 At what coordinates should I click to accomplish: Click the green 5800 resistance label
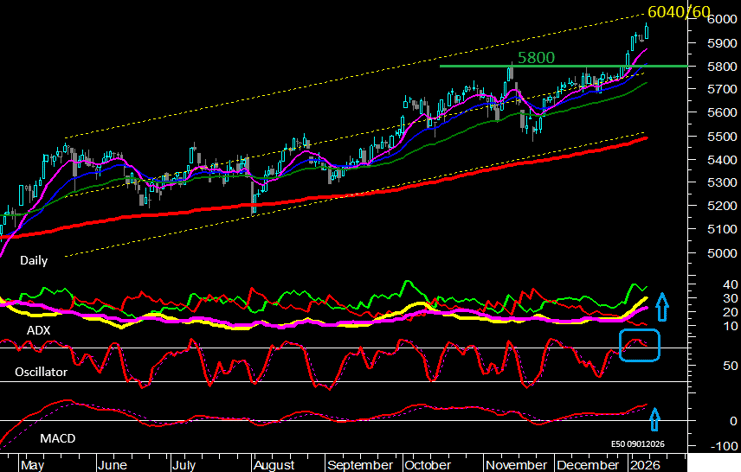(x=536, y=58)
